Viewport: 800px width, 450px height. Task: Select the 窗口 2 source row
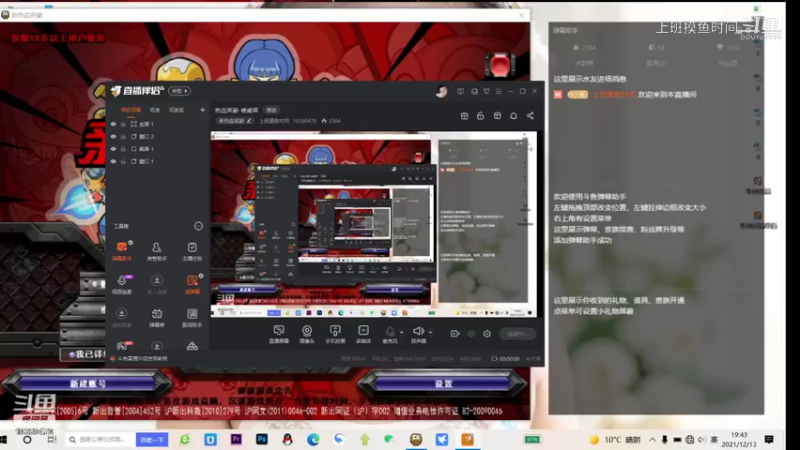(x=158, y=137)
